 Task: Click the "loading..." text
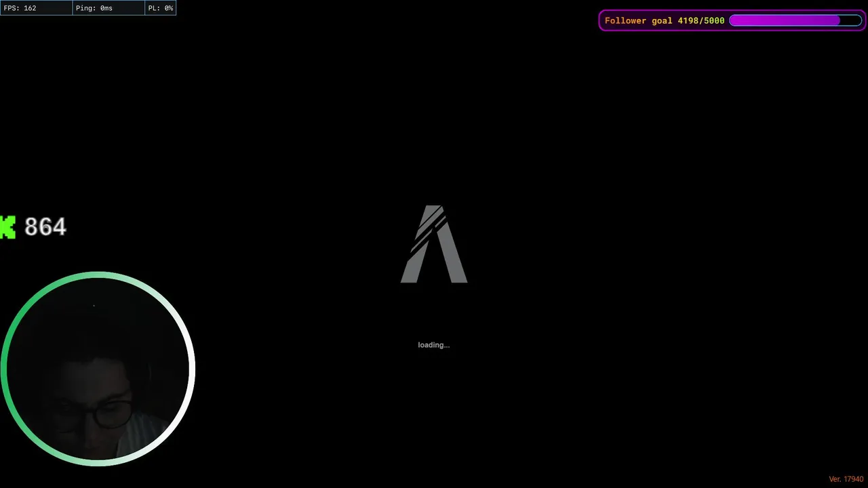(x=434, y=345)
